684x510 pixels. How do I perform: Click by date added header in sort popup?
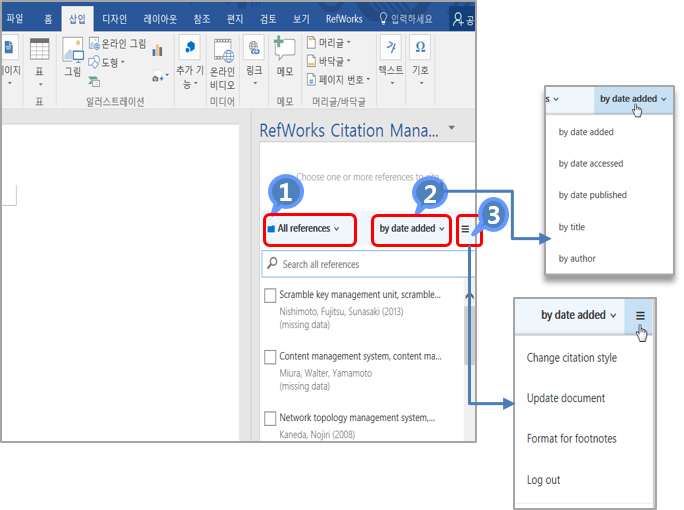pos(633,99)
